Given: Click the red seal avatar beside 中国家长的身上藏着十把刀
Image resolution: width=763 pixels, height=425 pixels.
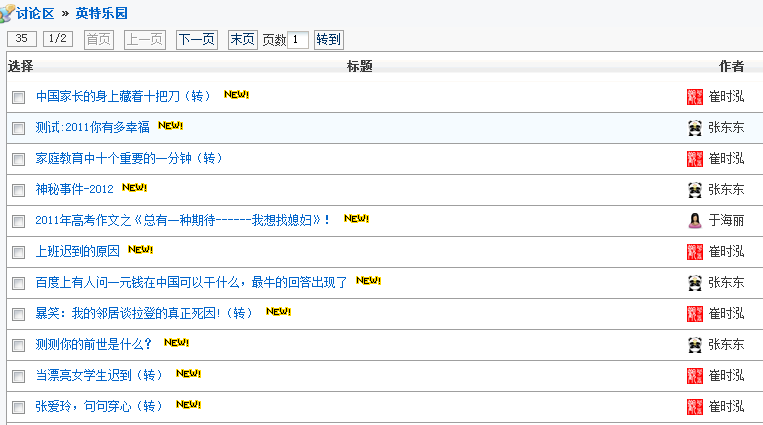Looking at the screenshot, I should point(694,97).
